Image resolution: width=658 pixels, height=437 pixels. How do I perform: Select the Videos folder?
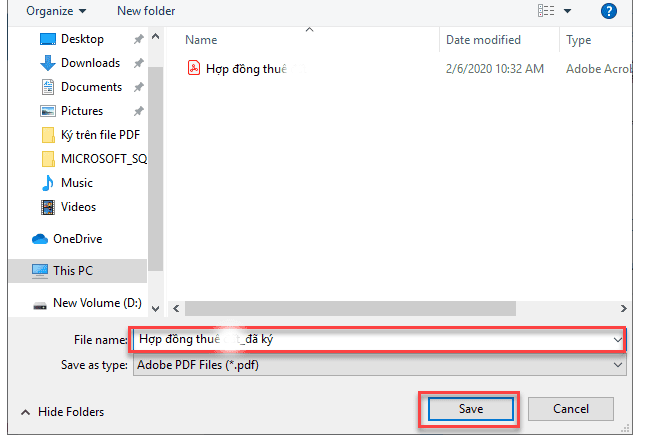(78, 207)
